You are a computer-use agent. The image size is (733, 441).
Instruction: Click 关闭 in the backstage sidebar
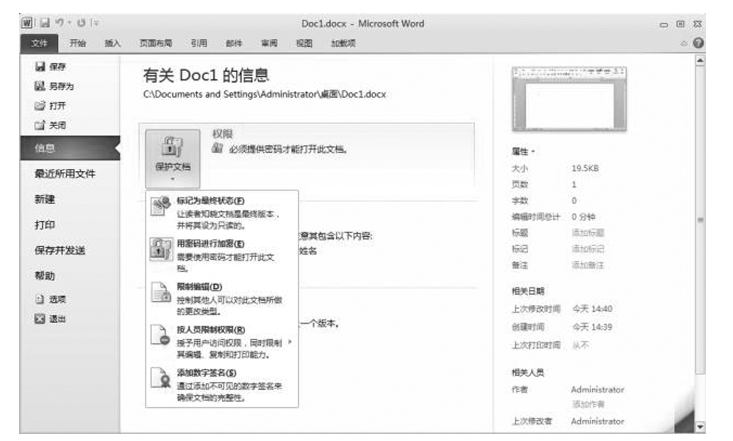pyautogui.click(x=50, y=125)
